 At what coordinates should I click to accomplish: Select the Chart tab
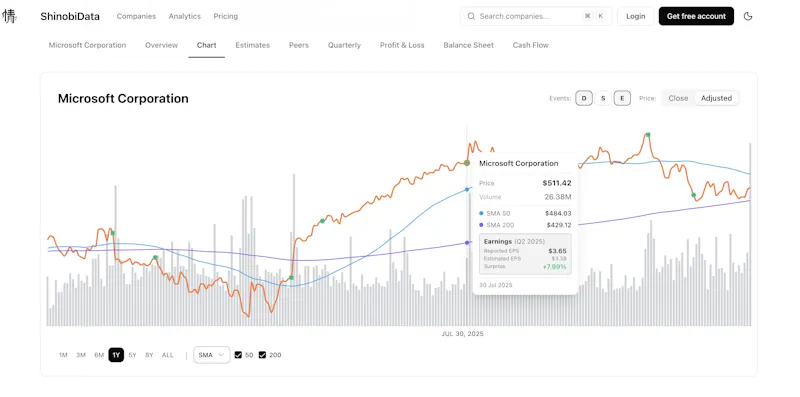tap(207, 45)
